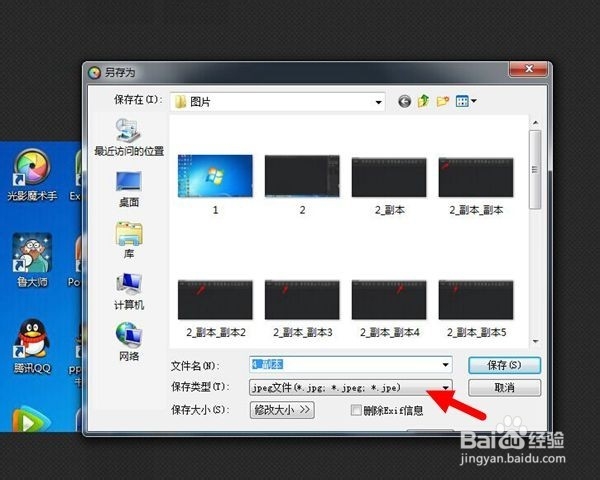Open Libraries (库) in sidebar
Viewport: 600px width, 480px height.
pyautogui.click(x=129, y=240)
